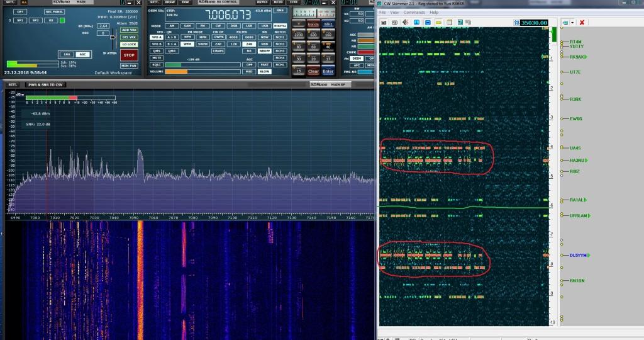Viewport: 644px width, 340px height.
Task: Click the 7.006.073 frequency display
Action: click(228, 15)
